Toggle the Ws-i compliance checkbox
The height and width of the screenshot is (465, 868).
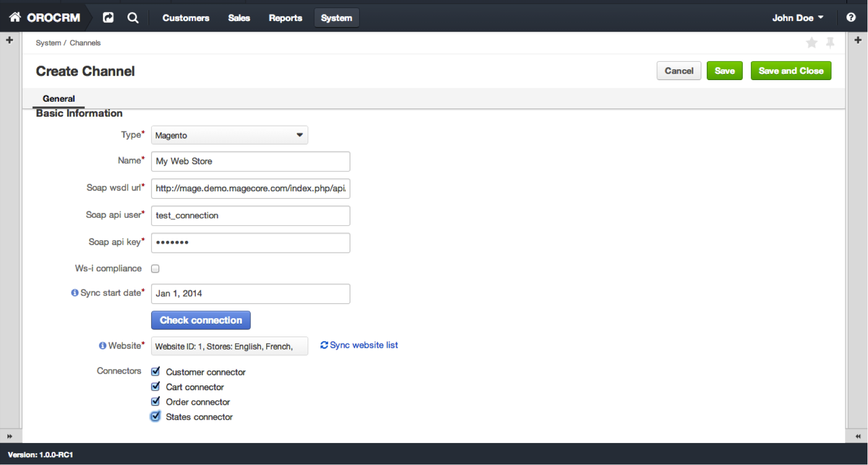[x=155, y=269]
